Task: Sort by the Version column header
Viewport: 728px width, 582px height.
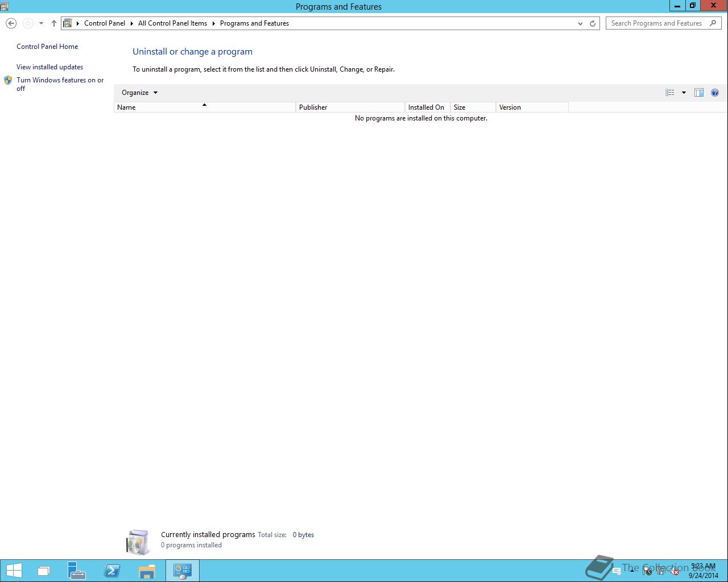Action: [x=532, y=107]
